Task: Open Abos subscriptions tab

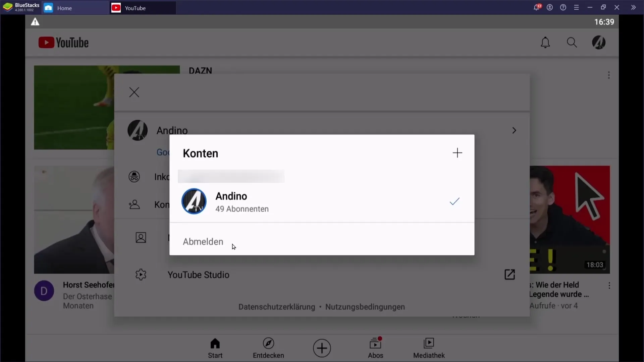Action: coord(375,348)
